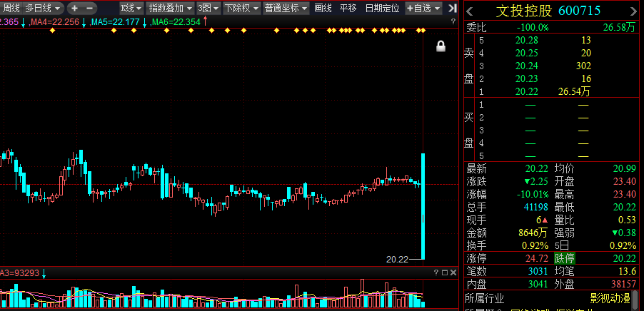Click cyan arrow beside A3=93293

(x=44, y=273)
